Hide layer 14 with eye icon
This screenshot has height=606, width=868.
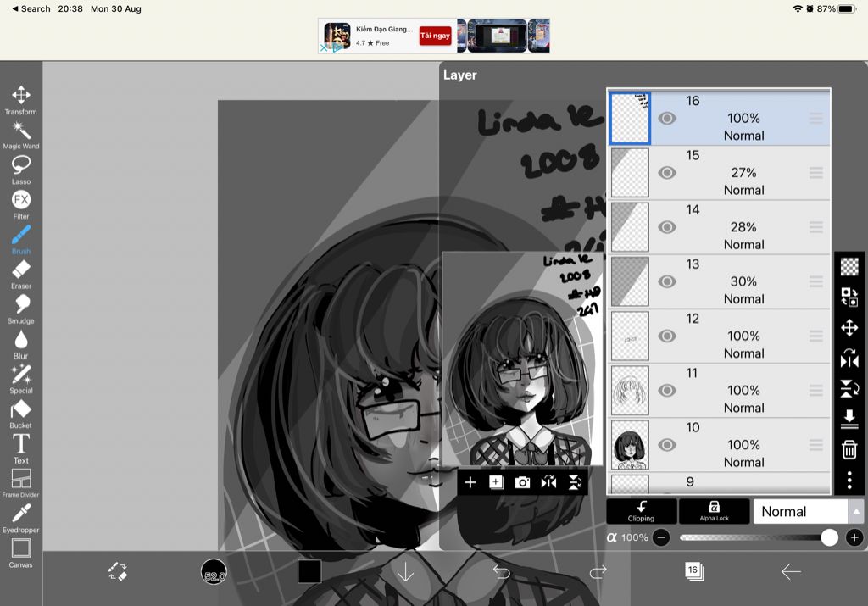click(x=667, y=227)
